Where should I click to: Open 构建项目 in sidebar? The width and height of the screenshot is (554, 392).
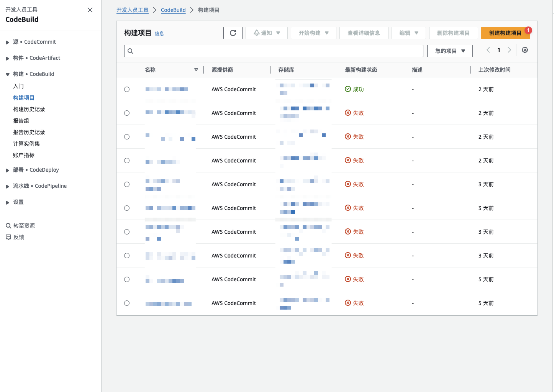pos(24,98)
